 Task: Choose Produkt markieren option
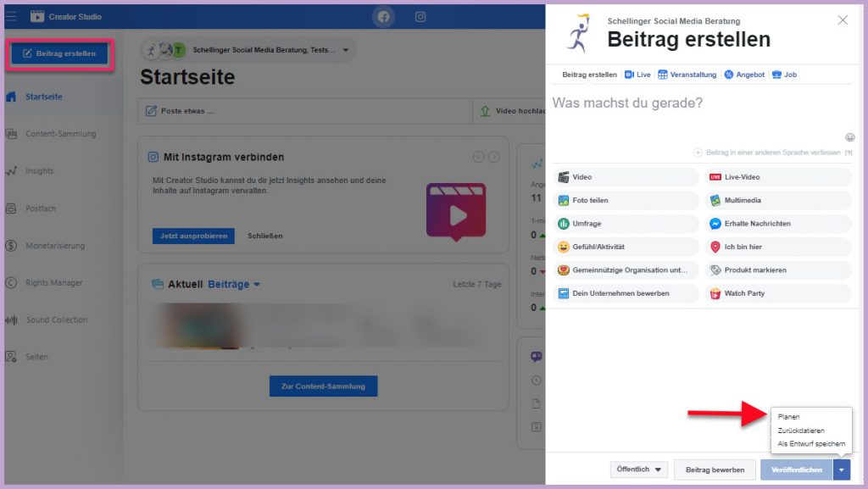coord(778,270)
